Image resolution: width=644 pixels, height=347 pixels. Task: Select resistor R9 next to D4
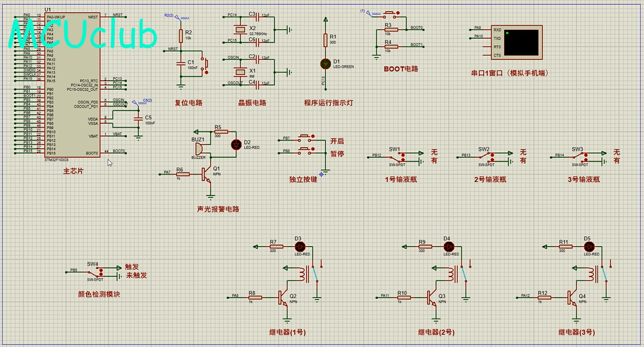pyautogui.click(x=425, y=247)
